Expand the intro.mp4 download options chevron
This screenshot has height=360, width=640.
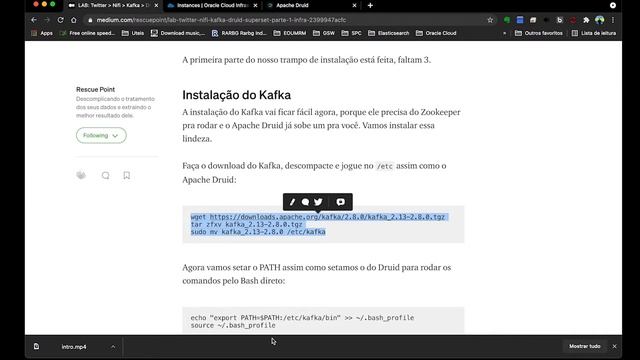[113, 347]
